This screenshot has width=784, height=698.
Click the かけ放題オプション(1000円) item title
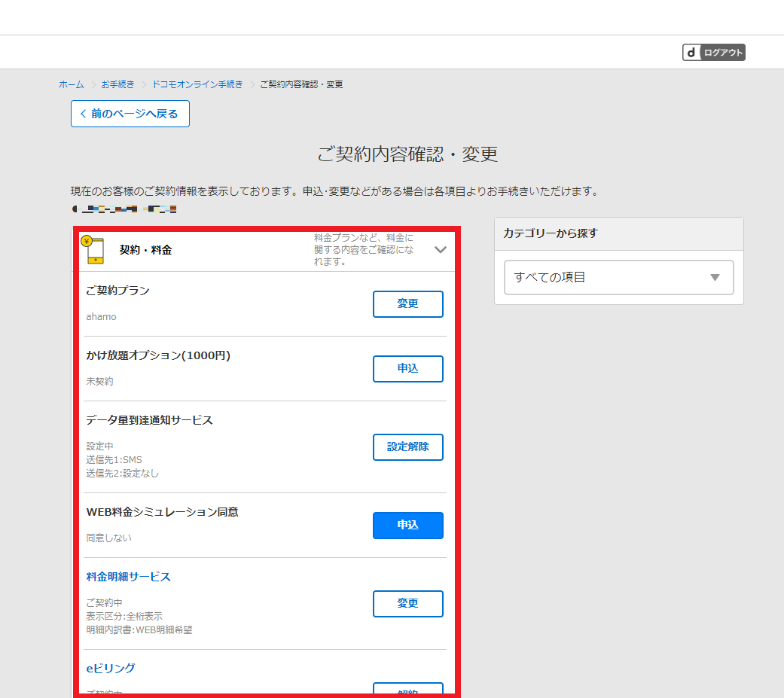click(x=158, y=355)
